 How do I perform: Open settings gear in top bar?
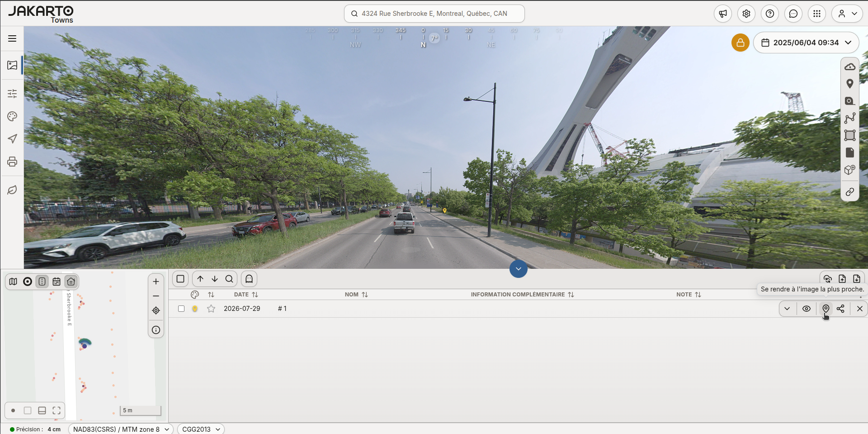[746, 14]
